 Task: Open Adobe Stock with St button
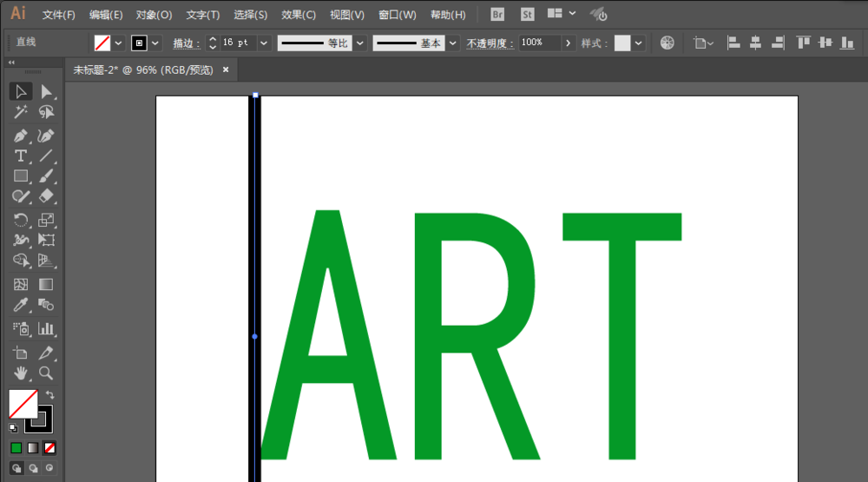coord(527,15)
